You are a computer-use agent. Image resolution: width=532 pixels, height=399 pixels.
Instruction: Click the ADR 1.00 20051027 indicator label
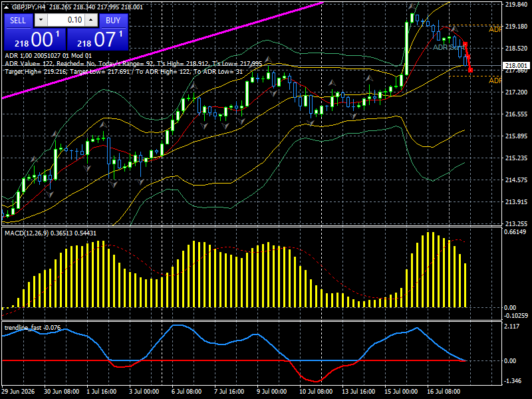[48, 56]
